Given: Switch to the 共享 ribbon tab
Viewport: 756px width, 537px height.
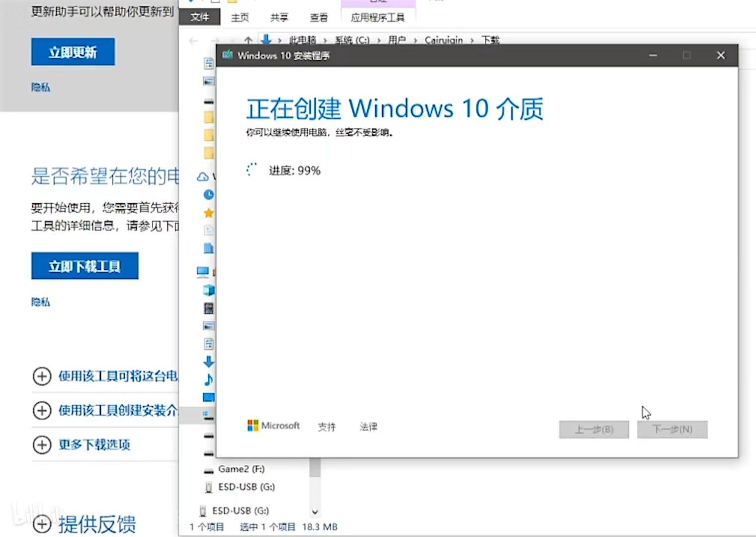Looking at the screenshot, I should click(279, 17).
